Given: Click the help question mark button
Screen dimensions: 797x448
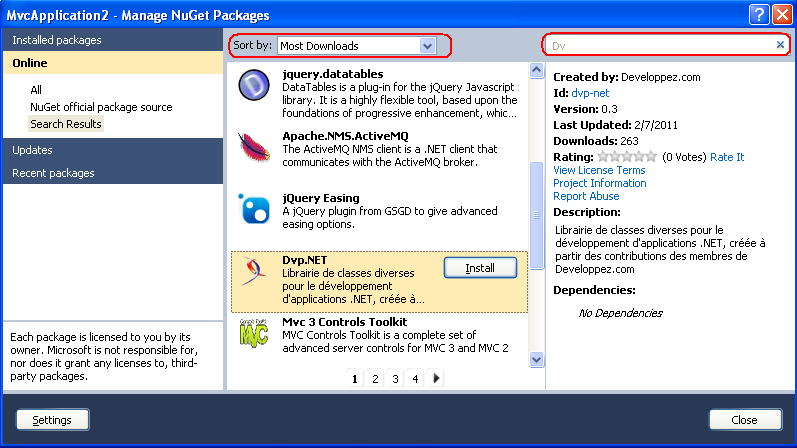Looking at the screenshot, I should (759, 14).
